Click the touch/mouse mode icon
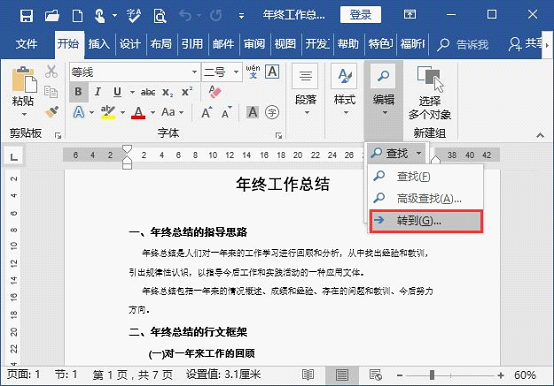554x386 pixels. coord(100,16)
